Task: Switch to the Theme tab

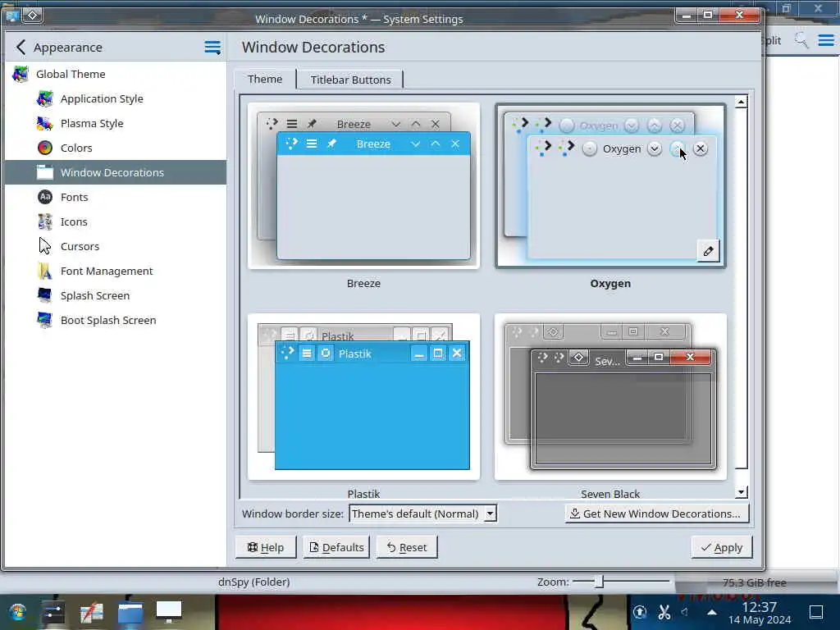Action: point(265,80)
